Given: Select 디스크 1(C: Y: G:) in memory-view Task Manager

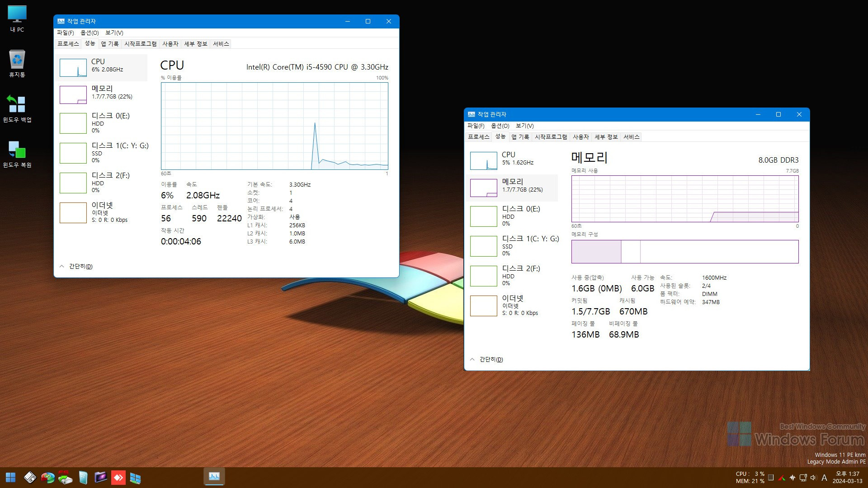Looking at the screenshot, I should (514, 246).
